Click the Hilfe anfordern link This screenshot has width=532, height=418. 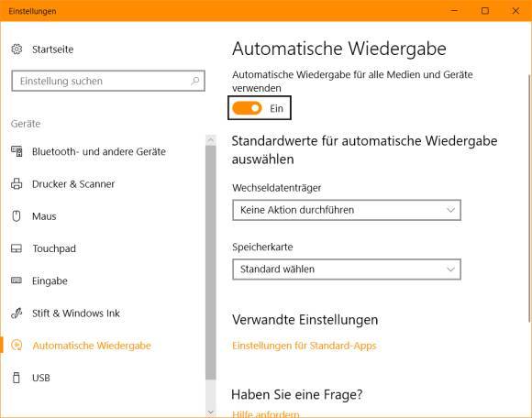point(266,414)
